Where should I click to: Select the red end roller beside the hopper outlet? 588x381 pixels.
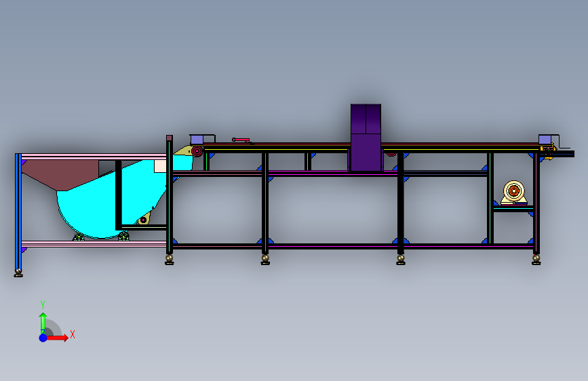(x=197, y=151)
